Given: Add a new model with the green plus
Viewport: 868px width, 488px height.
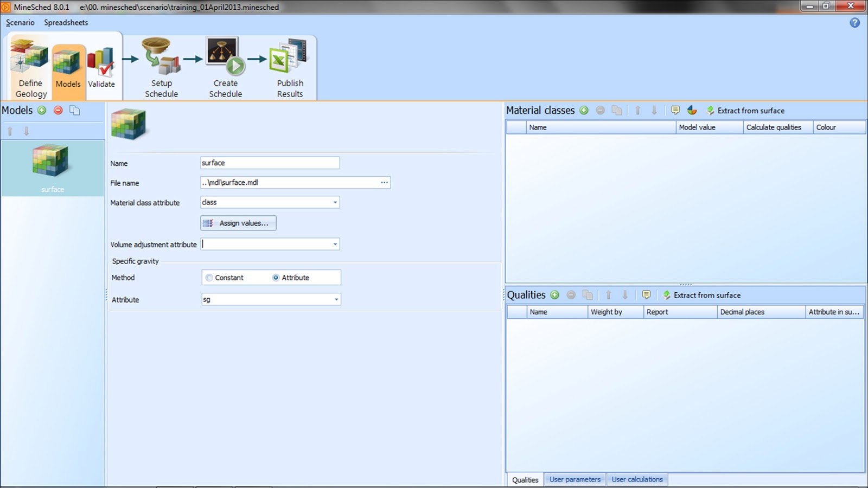Looking at the screenshot, I should tap(42, 110).
